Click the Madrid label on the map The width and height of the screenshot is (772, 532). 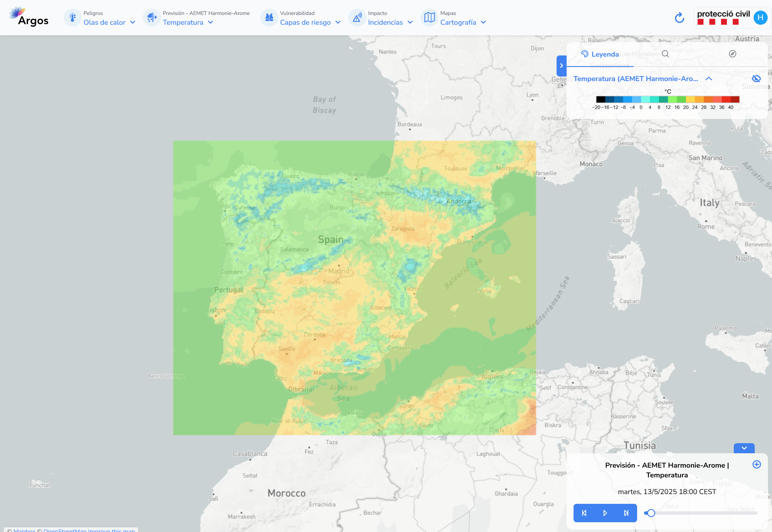point(339,271)
